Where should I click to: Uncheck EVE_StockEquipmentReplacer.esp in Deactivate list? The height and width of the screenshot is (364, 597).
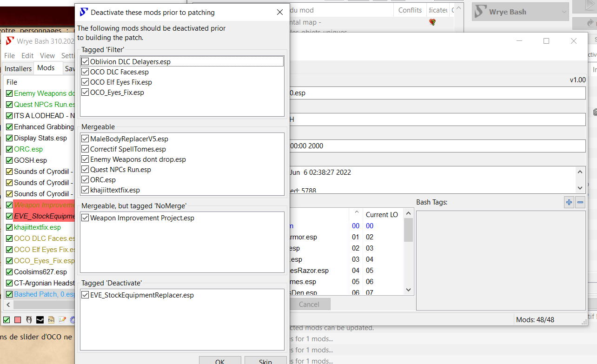[x=85, y=295]
